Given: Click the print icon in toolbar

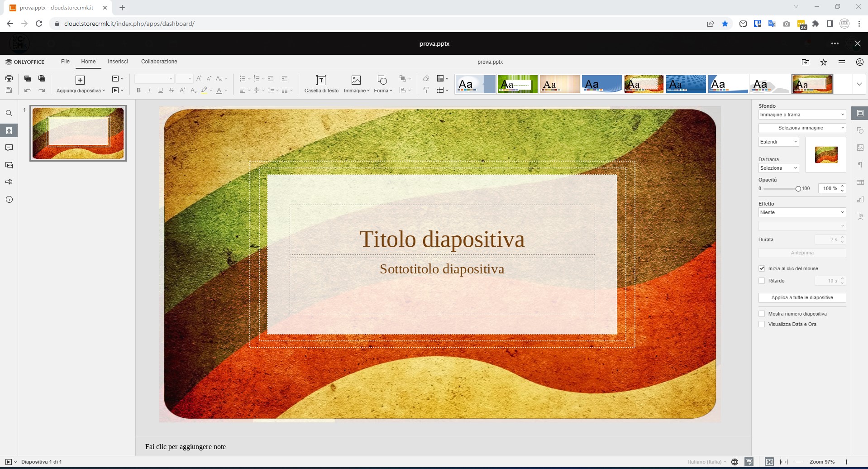Looking at the screenshot, I should coord(9,79).
